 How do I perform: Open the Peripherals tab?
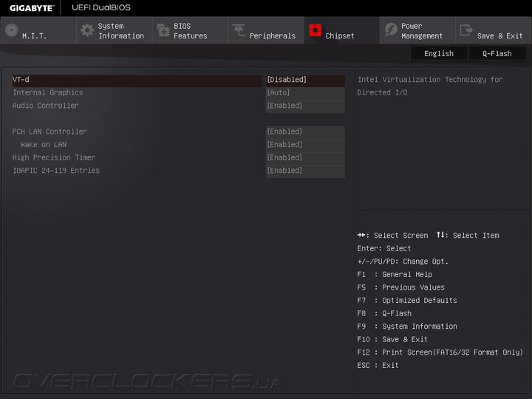click(x=266, y=30)
